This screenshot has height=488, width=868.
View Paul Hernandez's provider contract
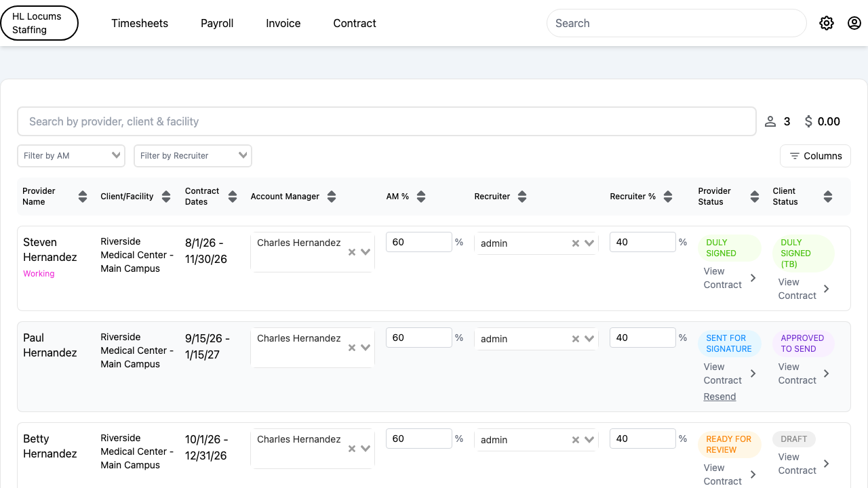pos(730,373)
